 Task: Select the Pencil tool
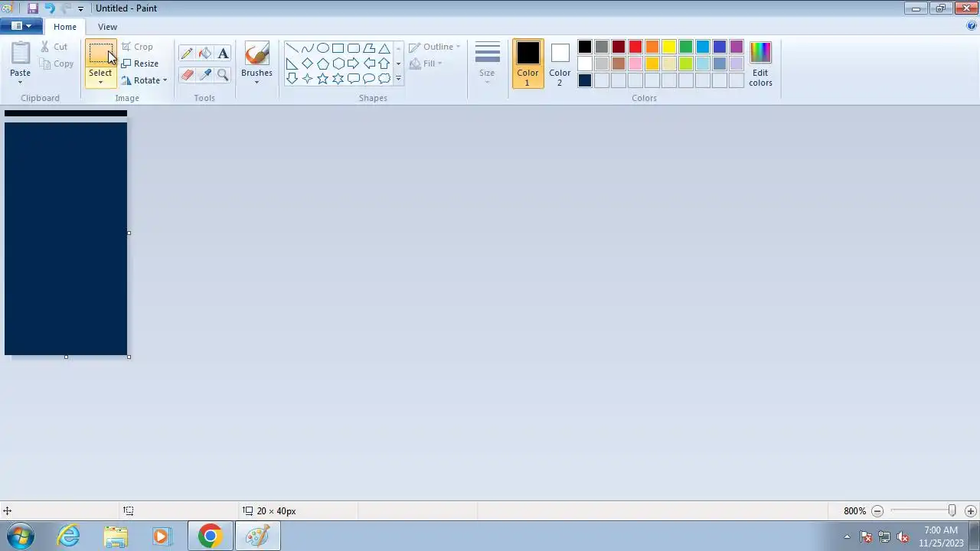click(187, 54)
